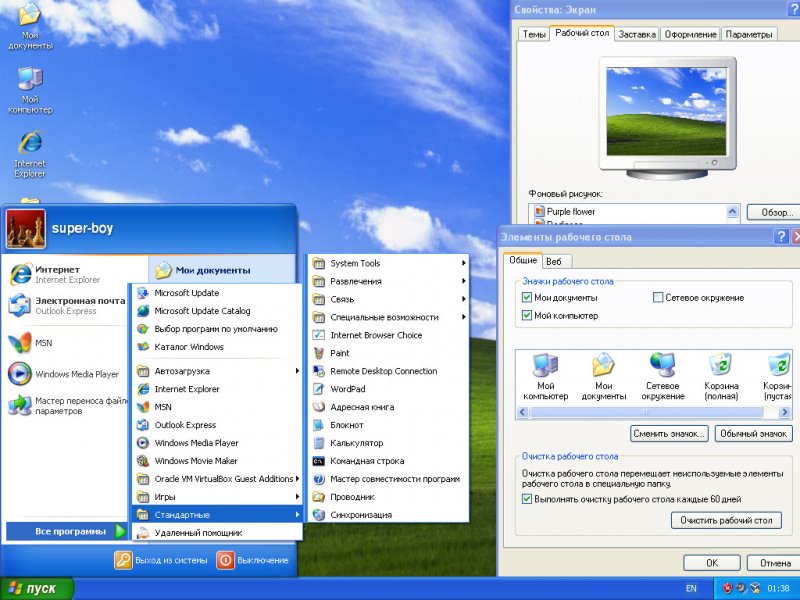Open Удаленный помощник
This screenshot has height=600, width=800.
[217, 533]
